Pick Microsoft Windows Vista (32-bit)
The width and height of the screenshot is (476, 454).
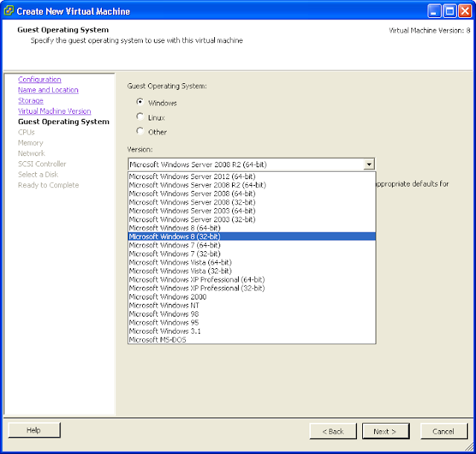point(251,270)
